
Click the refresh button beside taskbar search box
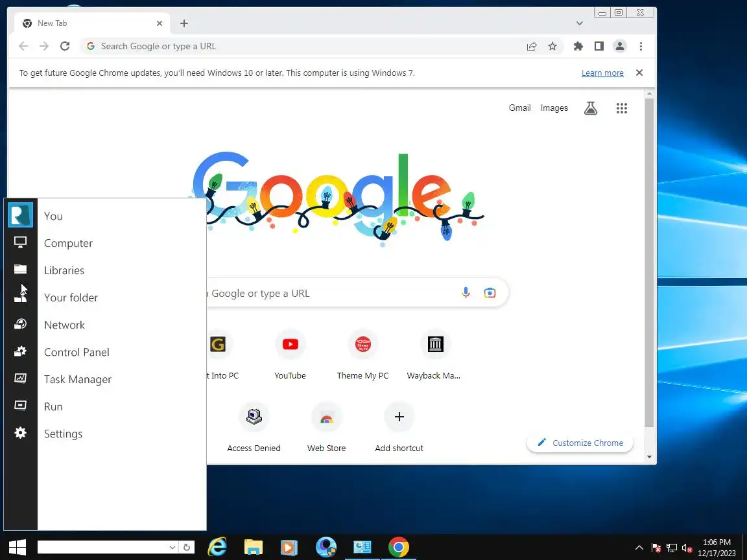pyautogui.click(x=187, y=548)
